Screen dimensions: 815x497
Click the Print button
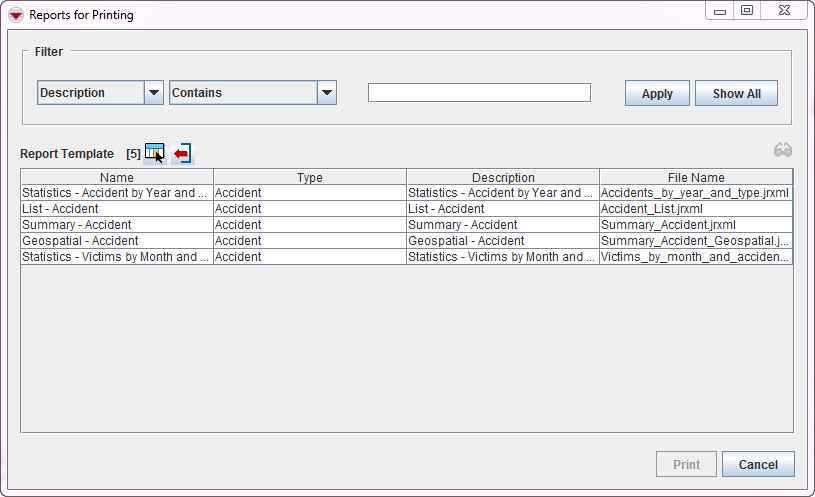(686, 464)
